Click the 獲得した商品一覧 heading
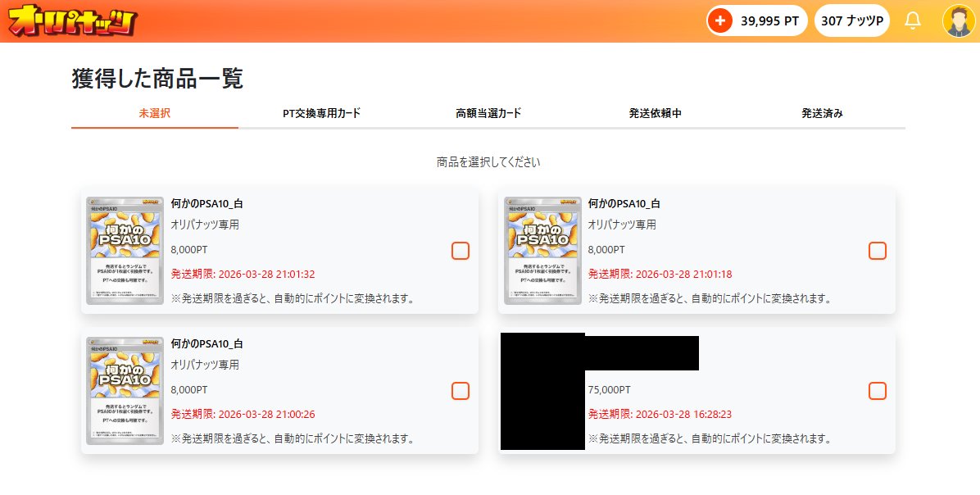This screenshot has width=980, height=495. click(x=157, y=79)
